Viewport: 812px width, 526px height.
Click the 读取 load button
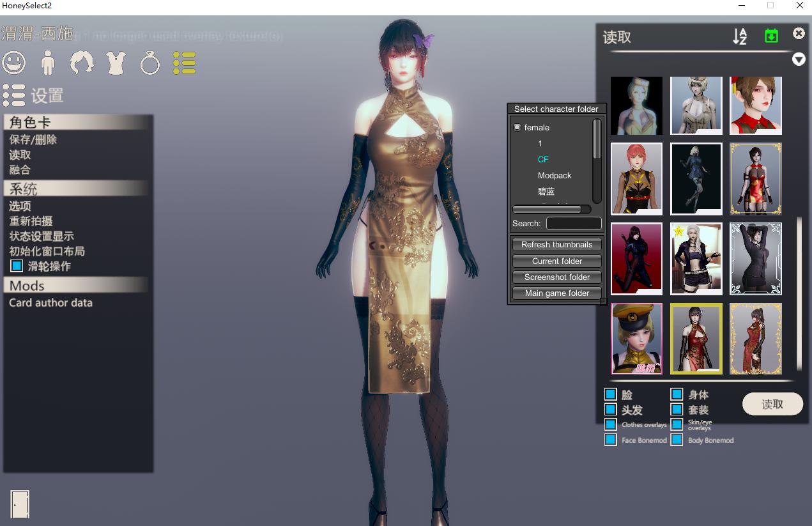(x=772, y=404)
